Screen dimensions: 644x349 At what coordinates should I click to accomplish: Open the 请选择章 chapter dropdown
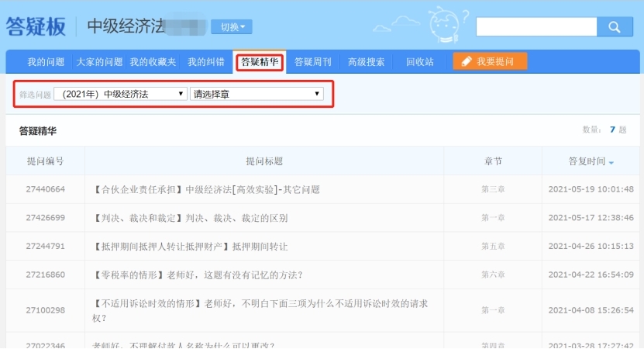(257, 94)
